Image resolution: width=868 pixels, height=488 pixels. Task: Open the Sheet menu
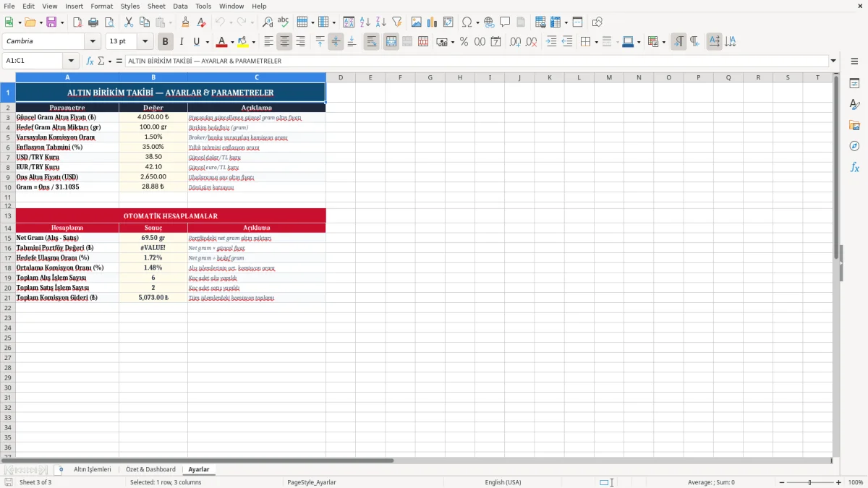tap(156, 6)
